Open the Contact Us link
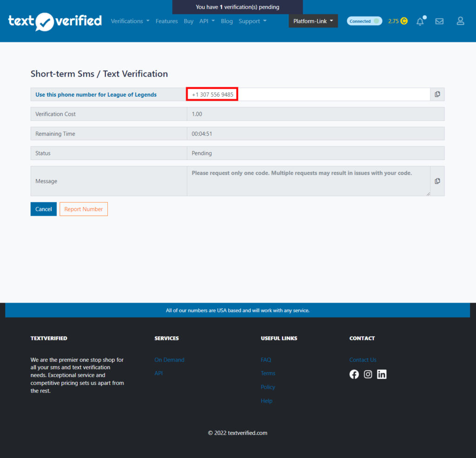 363,359
